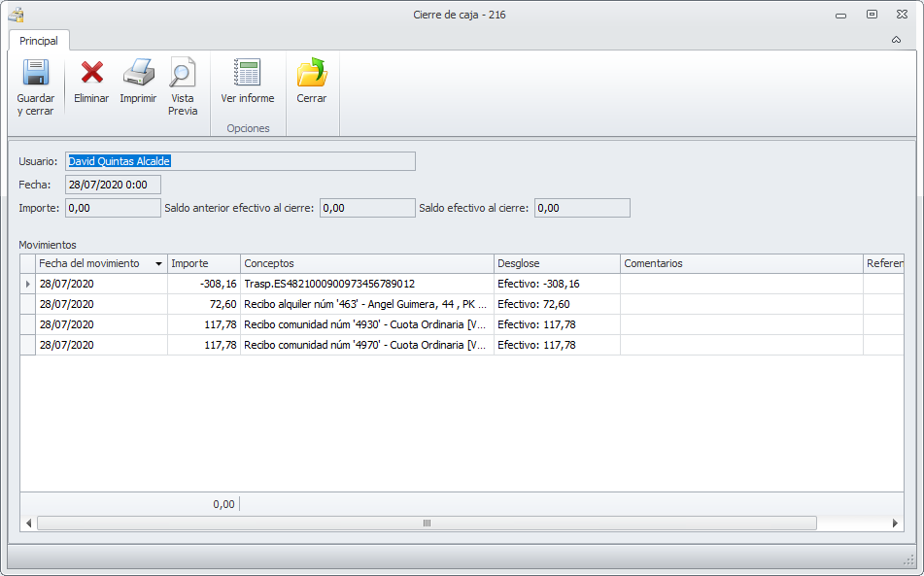Open Vista Previa print preview
The width and height of the screenshot is (924, 576).
182,73
